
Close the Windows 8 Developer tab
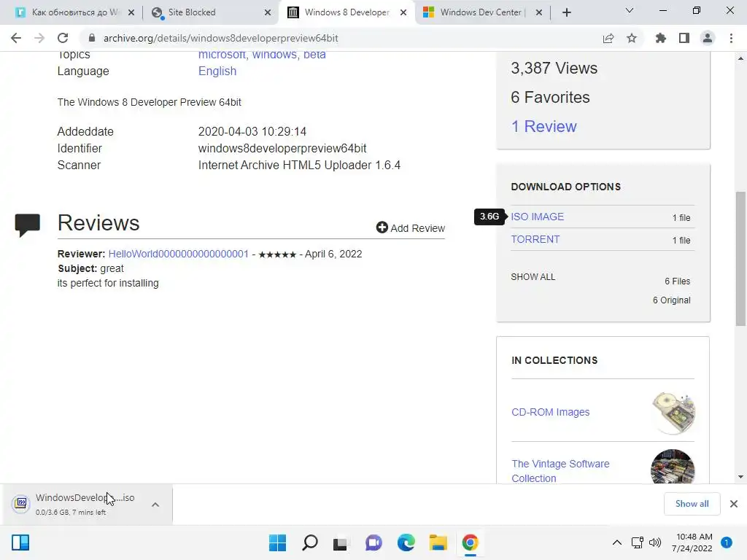403,12
